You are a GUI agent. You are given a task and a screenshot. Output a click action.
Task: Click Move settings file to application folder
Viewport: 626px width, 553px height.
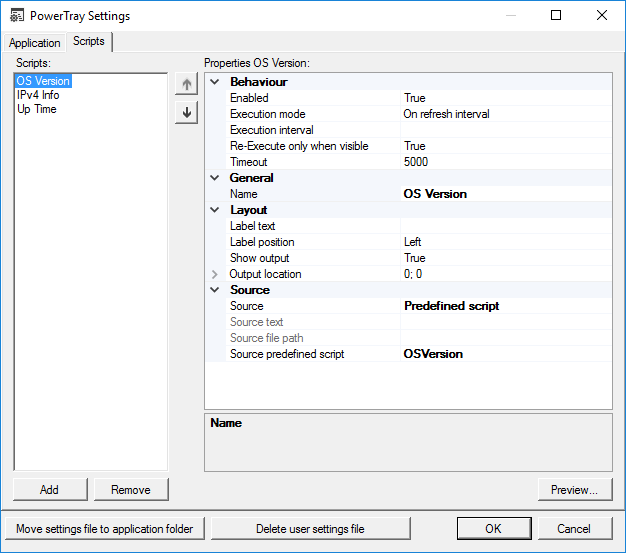pyautogui.click(x=105, y=529)
